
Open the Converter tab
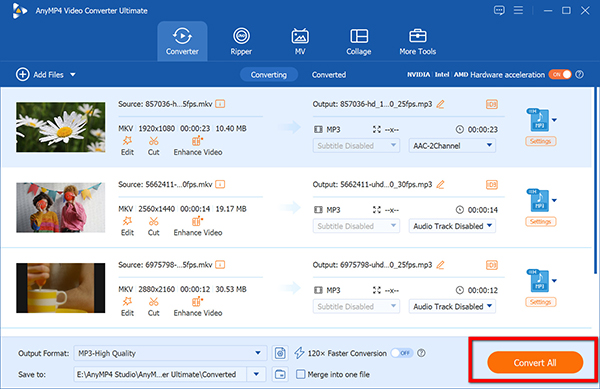(x=182, y=41)
